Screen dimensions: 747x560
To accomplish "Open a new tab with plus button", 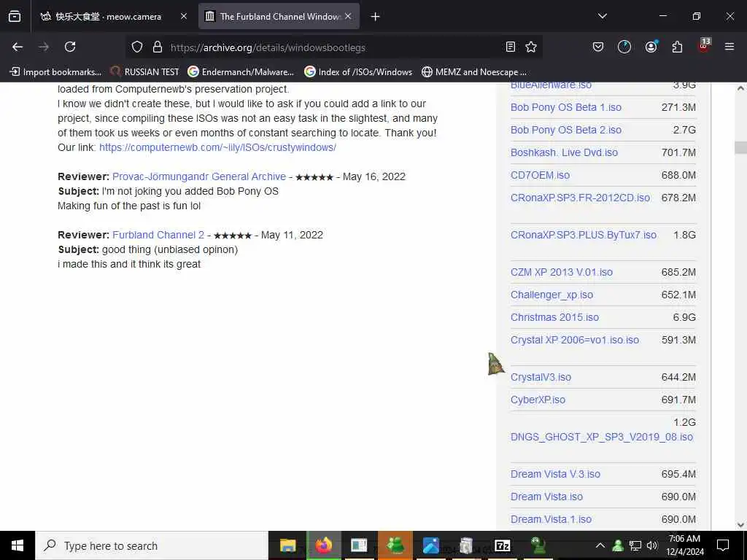I will click(x=375, y=17).
